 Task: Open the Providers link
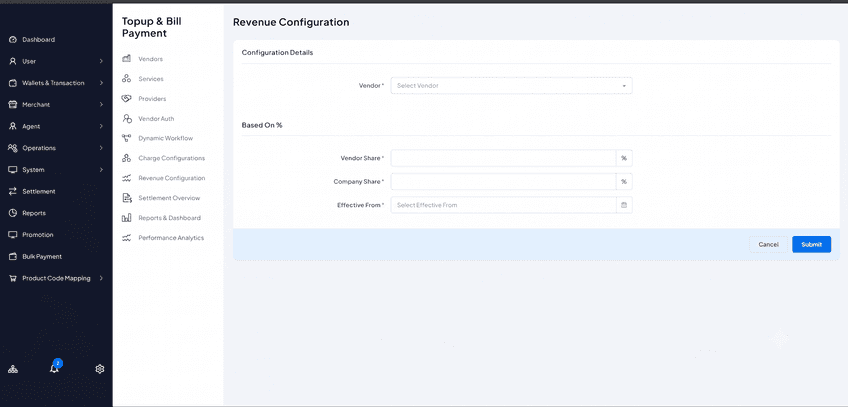pyautogui.click(x=152, y=99)
